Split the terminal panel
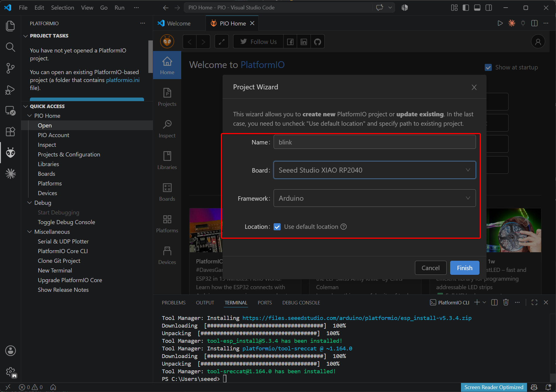 (x=494, y=302)
